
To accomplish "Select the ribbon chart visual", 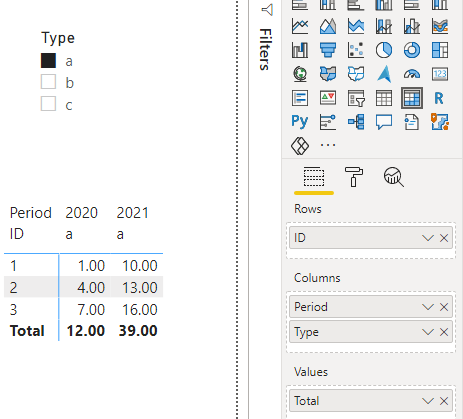I will tap(440, 26).
